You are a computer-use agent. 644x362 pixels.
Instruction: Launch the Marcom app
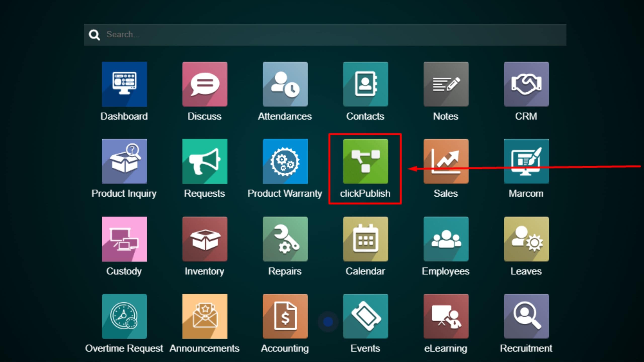pos(527,161)
